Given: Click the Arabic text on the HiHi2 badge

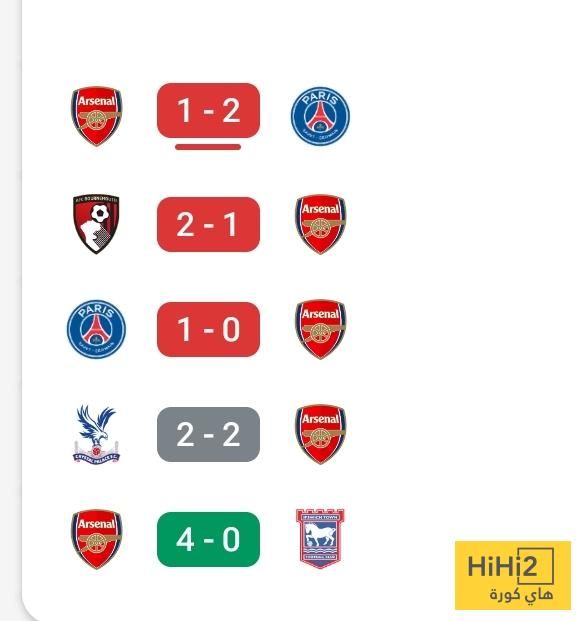Looking at the screenshot, I should (x=521, y=594).
